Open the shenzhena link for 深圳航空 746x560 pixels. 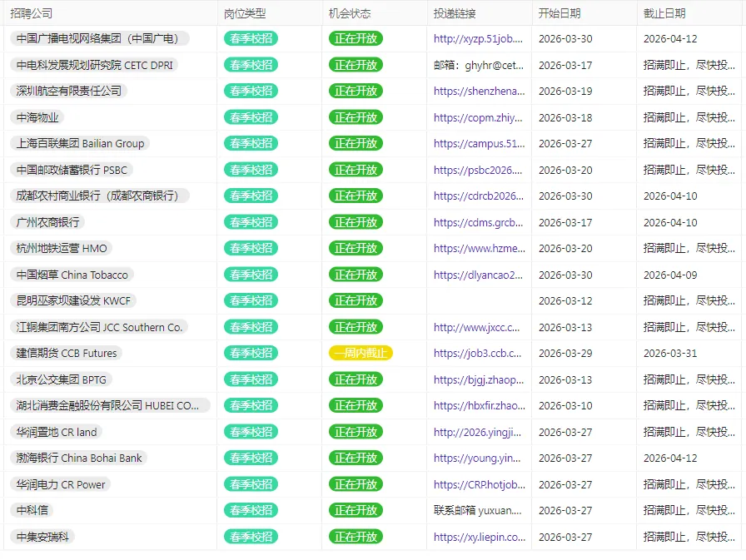pos(479,91)
